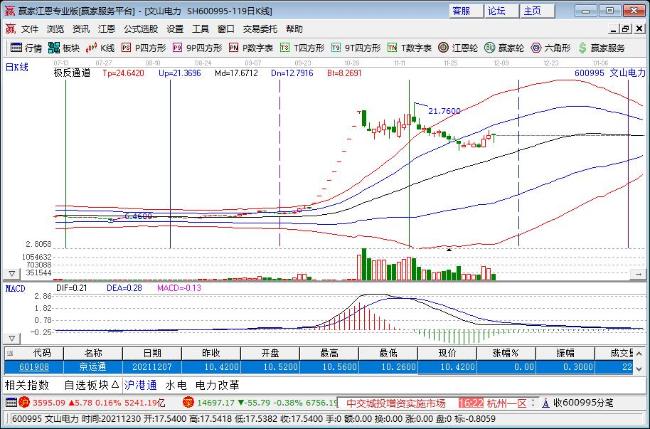Click the red 沪 index icon
The image size is (650, 429).
24,402
